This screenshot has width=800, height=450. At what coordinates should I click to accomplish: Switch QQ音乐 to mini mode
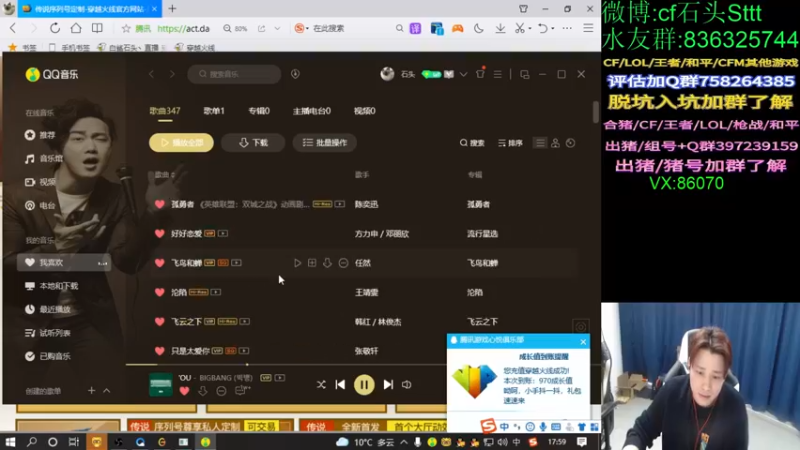[524, 74]
